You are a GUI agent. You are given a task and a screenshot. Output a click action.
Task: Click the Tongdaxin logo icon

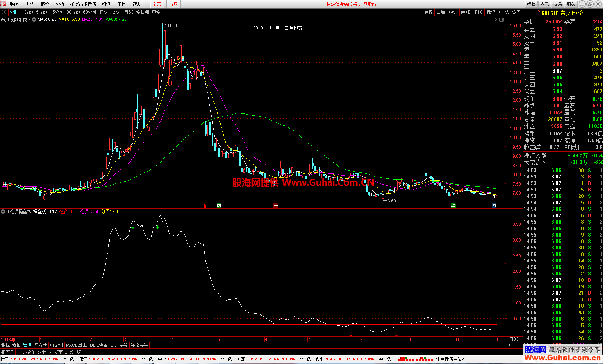point(3,4)
